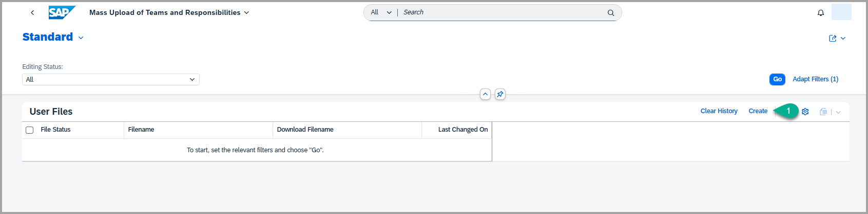Open the notifications bell
The width and height of the screenshot is (868, 214).
(x=821, y=13)
